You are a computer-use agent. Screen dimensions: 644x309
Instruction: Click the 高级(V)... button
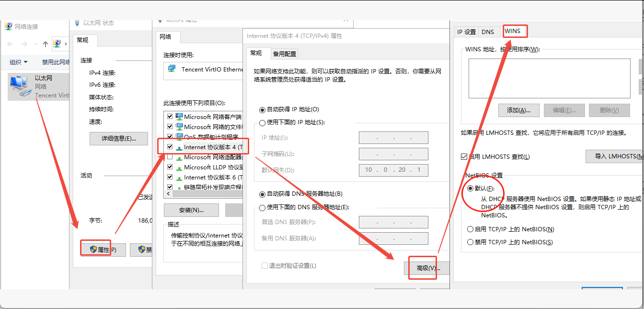[426, 268]
